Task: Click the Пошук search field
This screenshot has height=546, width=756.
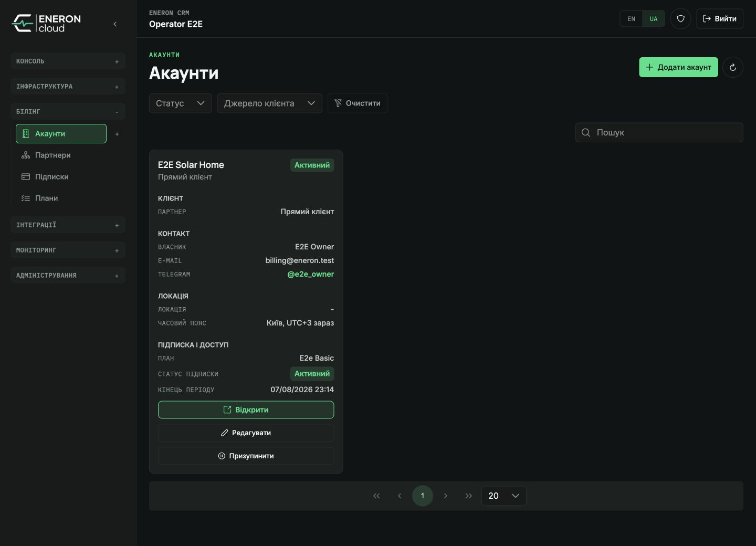Action: click(x=659, y=132)
